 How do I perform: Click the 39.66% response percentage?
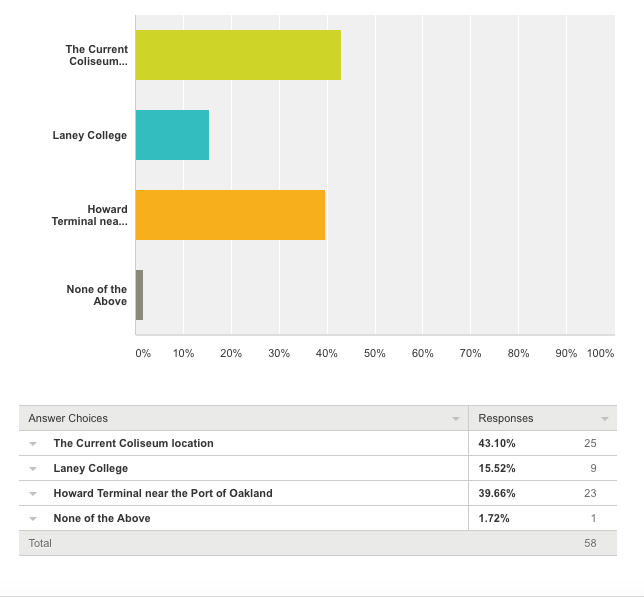(x=497, y=493)
